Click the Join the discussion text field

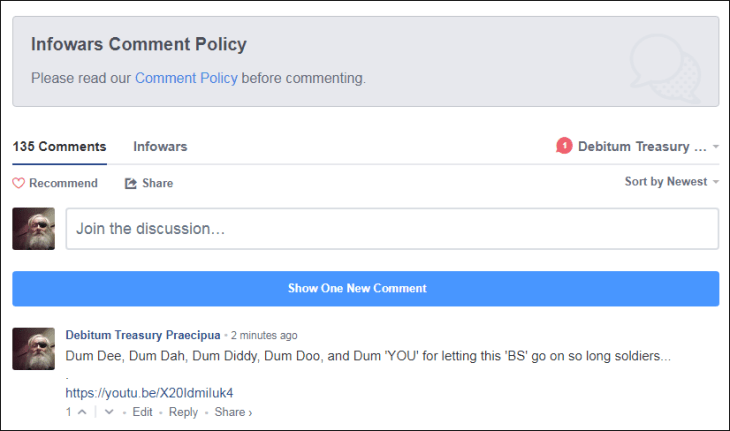point(391,229)
